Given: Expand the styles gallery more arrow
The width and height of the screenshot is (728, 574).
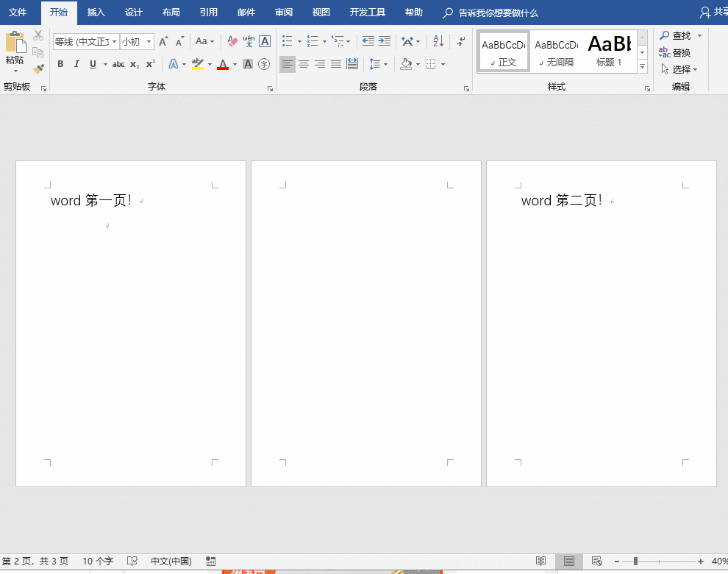Looking at the screenshot, I should tap(642, 67).
